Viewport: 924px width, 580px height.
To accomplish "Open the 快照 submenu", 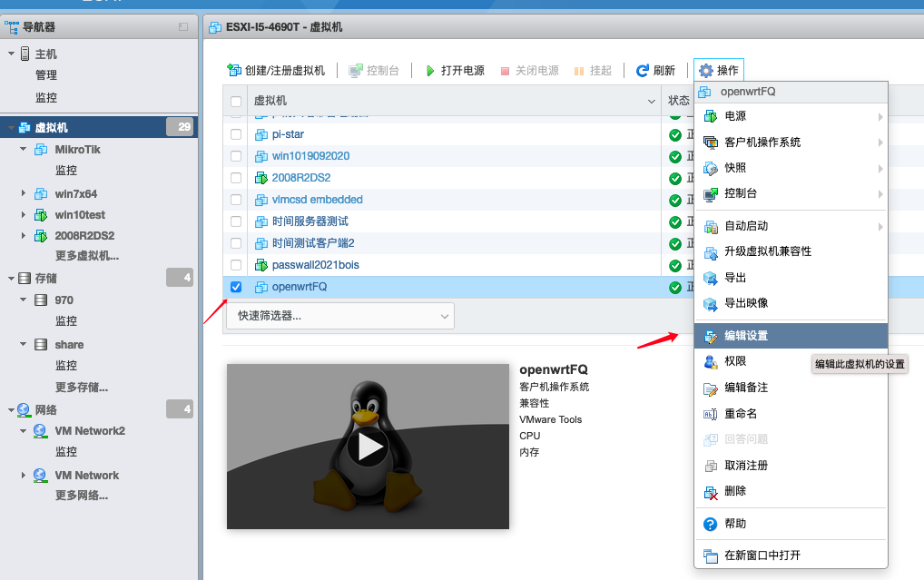I will 791,169.
